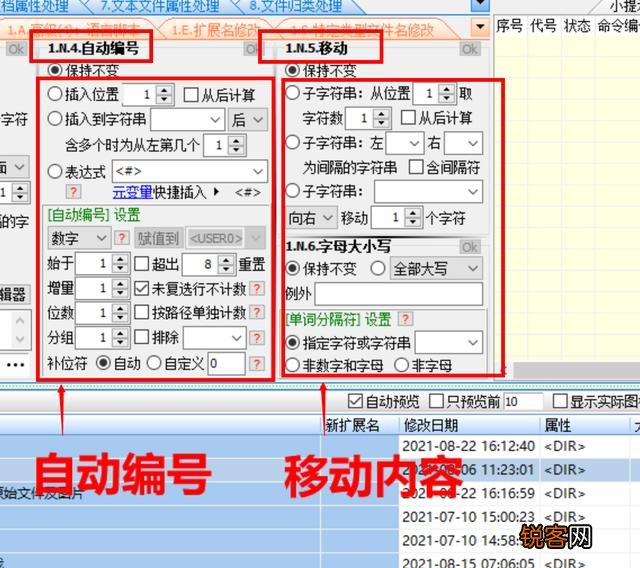Viewport: 640px width, 568px height.
Task: Select 插入到字符串 radio option
Action: [55, 119]
